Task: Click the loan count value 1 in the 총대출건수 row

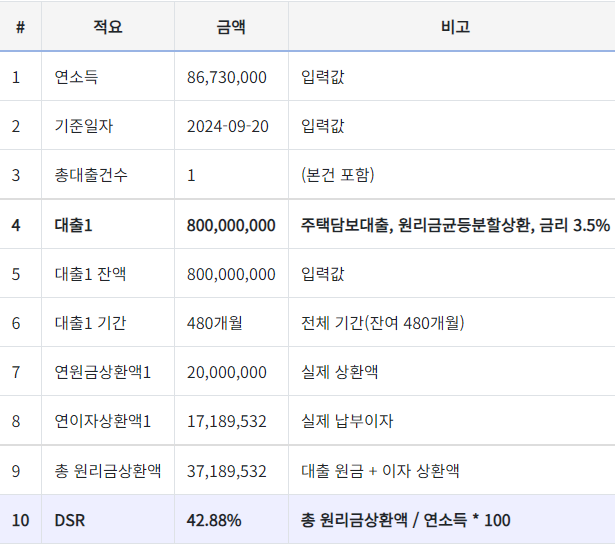Action: 191,175
